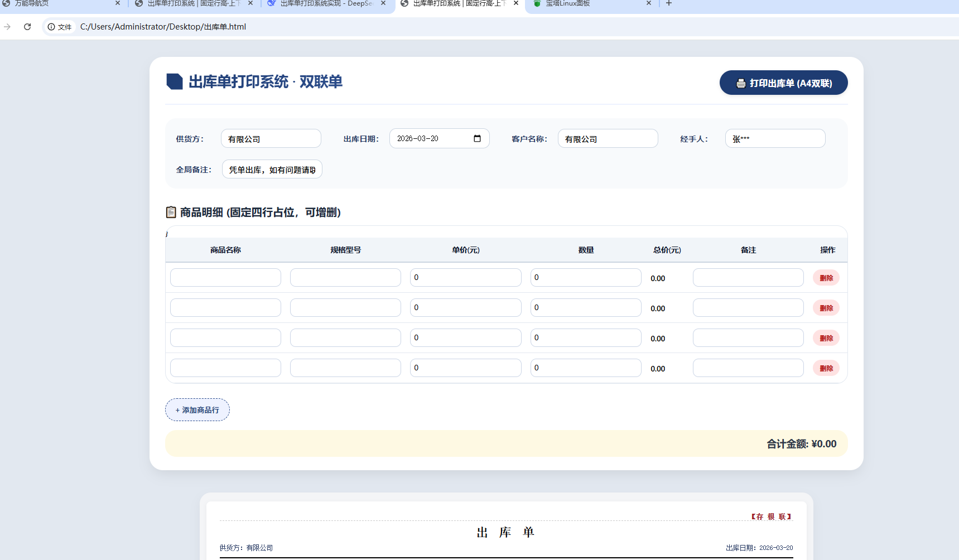
Task: Click the clipboard icon next to 商品明细 heading
Action: tap(171, 212)
